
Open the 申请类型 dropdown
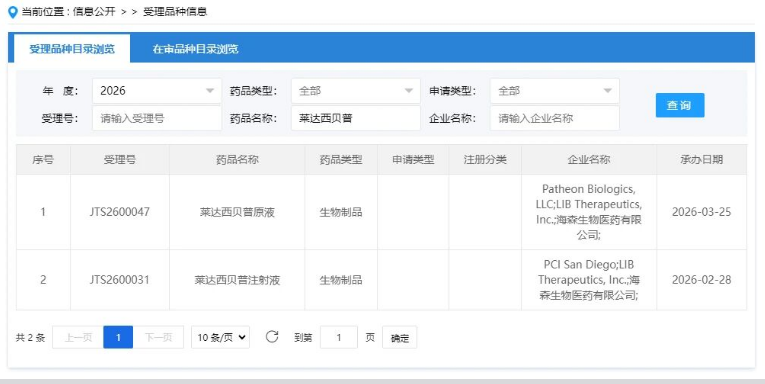[555, 91]
